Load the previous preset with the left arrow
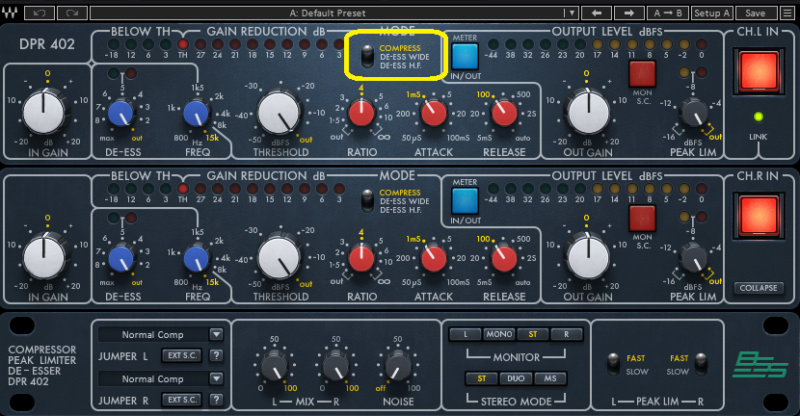Viewport: 800px width, 416px height. pyautogui.click(x=597, y=13)
